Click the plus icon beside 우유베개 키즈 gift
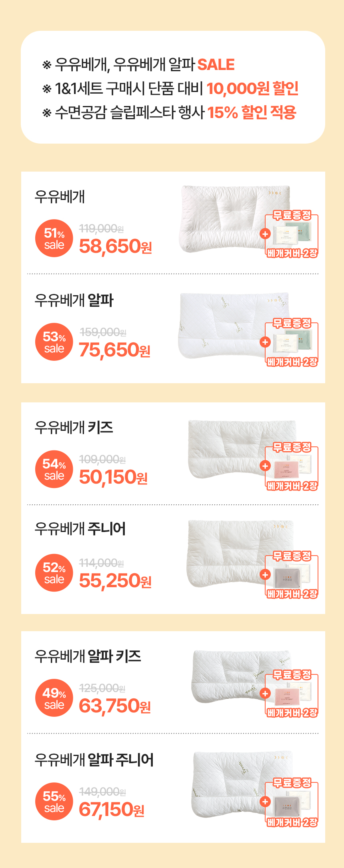 265,466
